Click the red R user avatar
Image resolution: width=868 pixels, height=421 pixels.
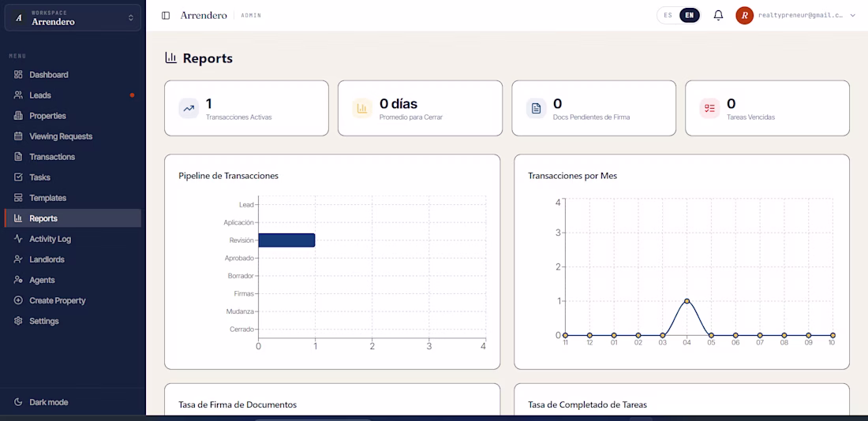pos(745,16)
